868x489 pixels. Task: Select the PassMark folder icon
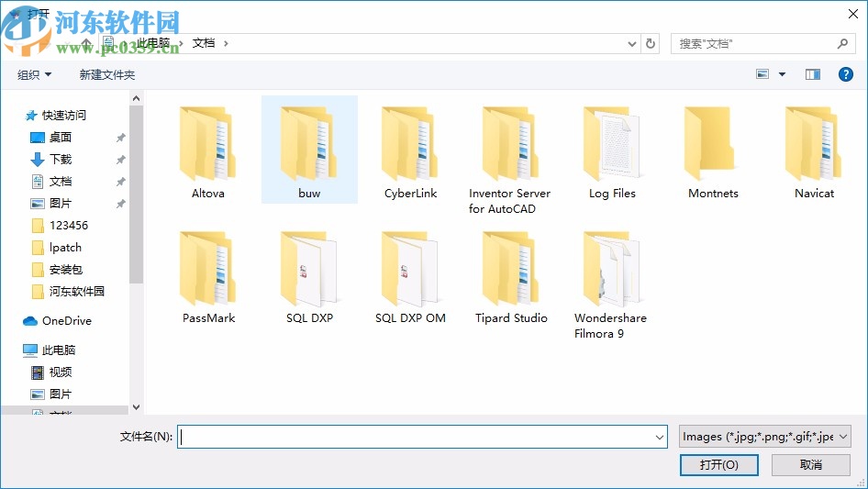(207, 269)
